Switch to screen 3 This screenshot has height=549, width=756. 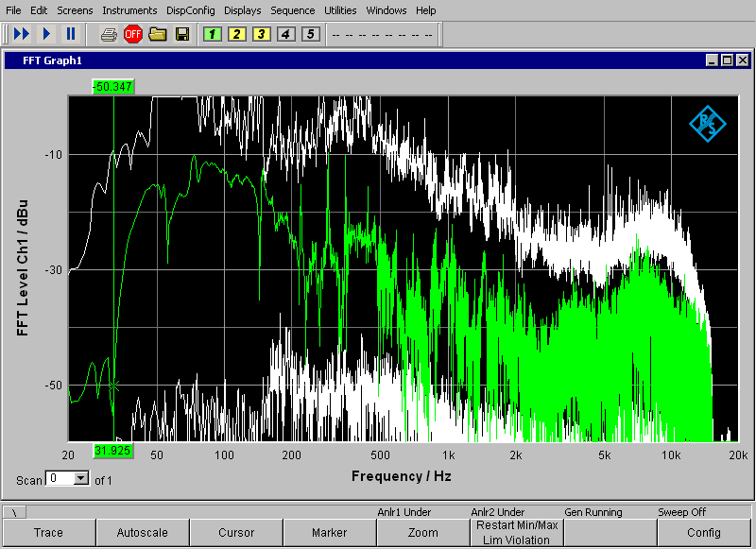262,34
